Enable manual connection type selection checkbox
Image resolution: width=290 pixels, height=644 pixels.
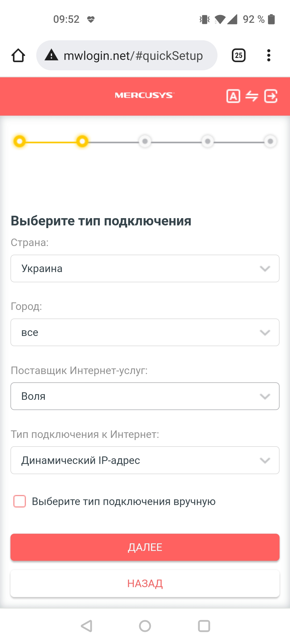coord(20,501)
